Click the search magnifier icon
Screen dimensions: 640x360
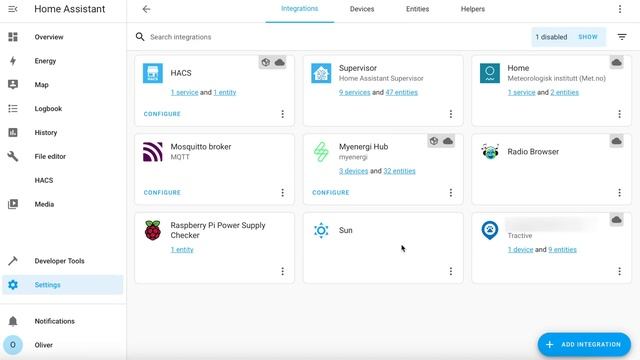tap(140, 37)
